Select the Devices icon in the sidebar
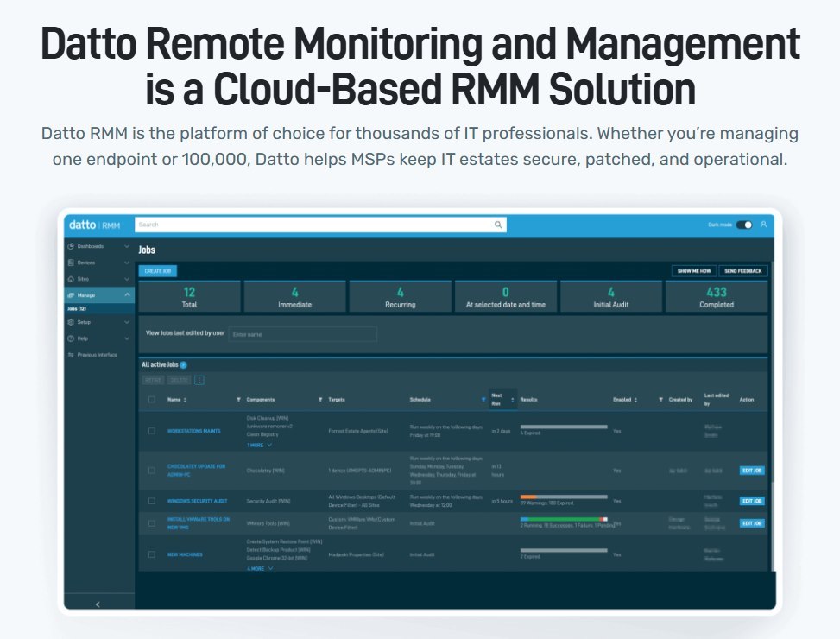The image size is (840, 639). pos(70,263)
